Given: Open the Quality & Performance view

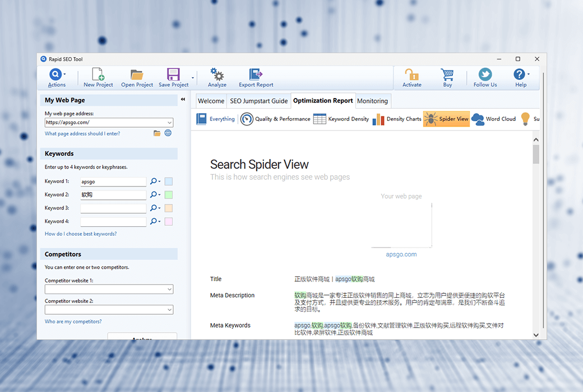Looking at the screenshot, I should click(x=275, y=119).
